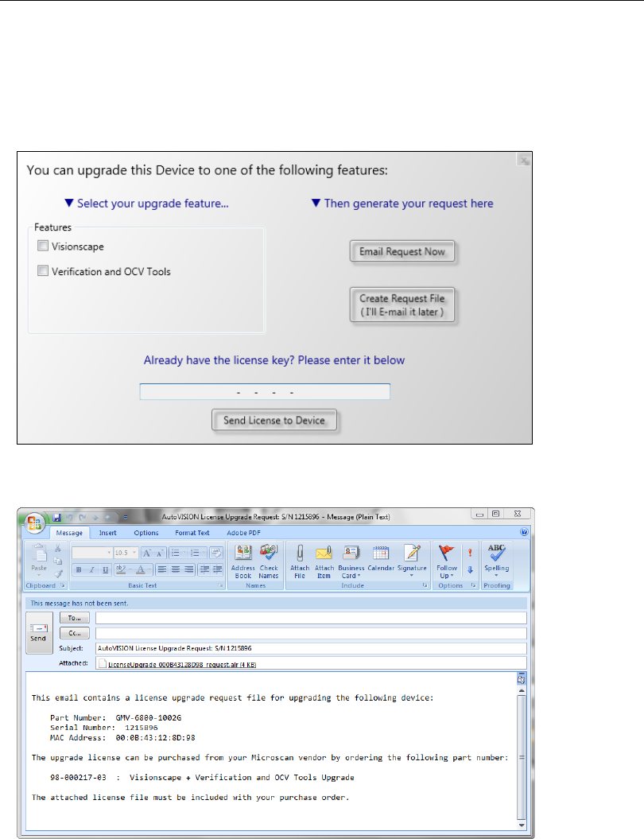
Task: Open the Format Text ribbon tab
Action: tap(192, 533)
